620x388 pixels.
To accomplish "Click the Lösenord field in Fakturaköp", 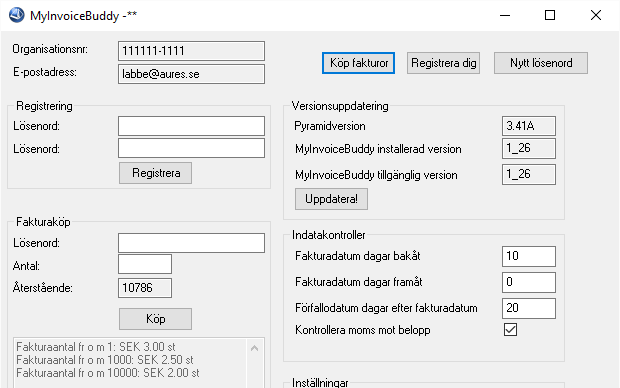I will pos(191,243).
